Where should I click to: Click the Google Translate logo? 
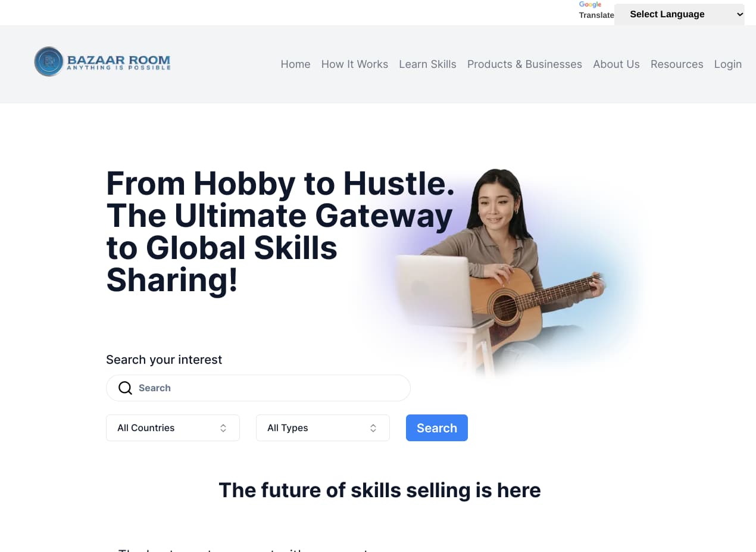pos(596,10)
